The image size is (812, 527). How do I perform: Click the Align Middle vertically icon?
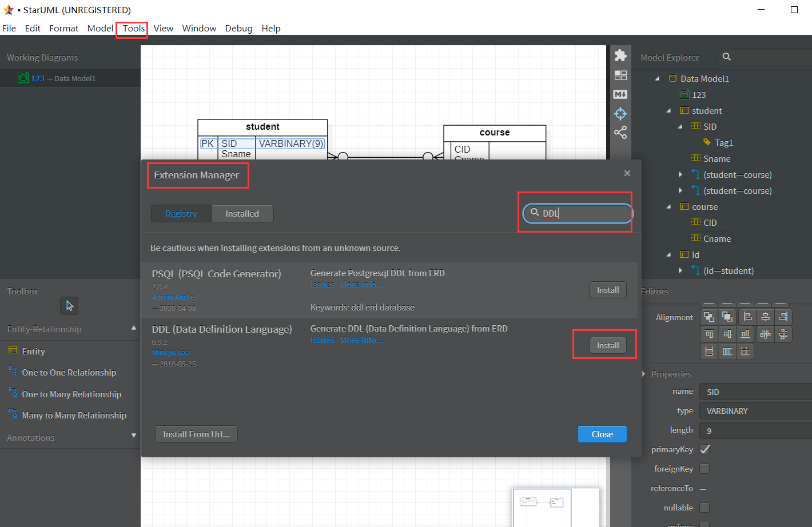[x=727, y=334]
